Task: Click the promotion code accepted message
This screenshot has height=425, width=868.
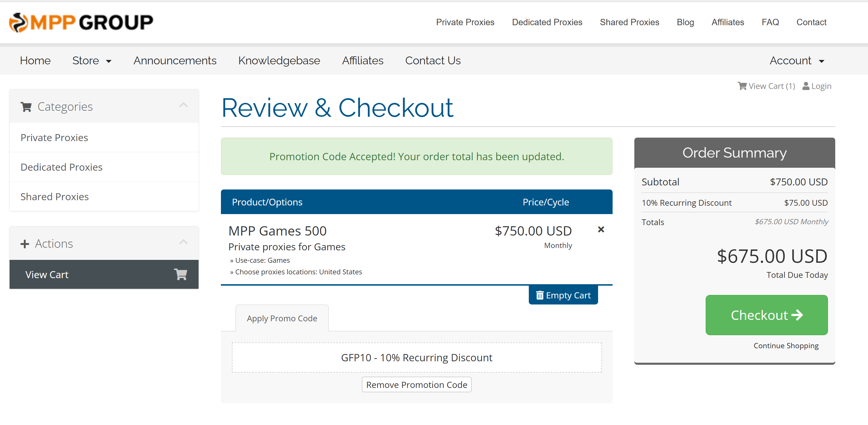Action: tap(417, 156)
